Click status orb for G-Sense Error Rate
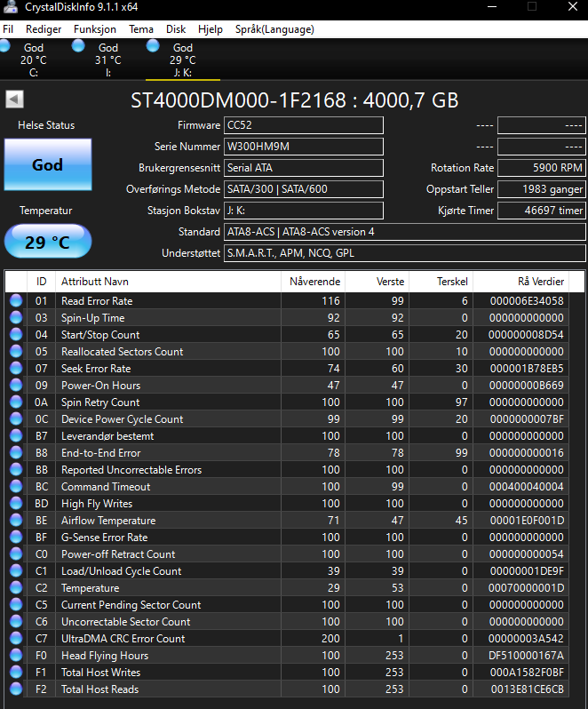The width and height of the screenshot is (588, 709). (x=16, y=538)
